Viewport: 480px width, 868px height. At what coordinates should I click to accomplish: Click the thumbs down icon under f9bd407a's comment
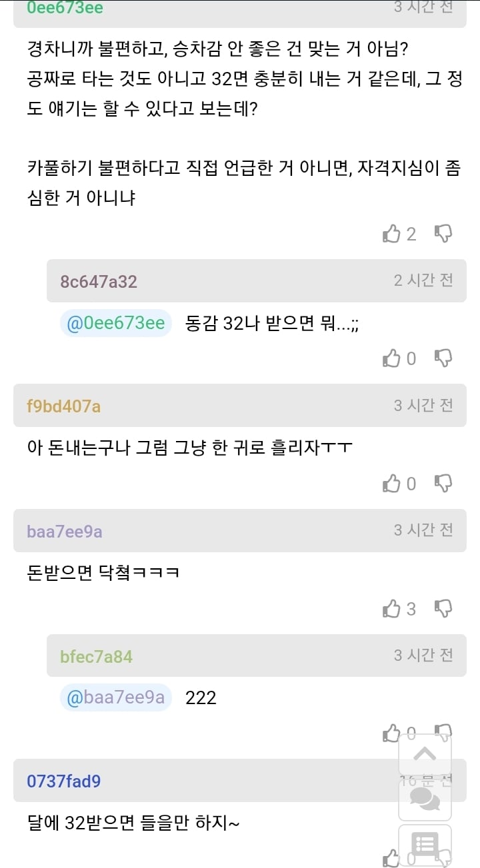pos(442,483)
